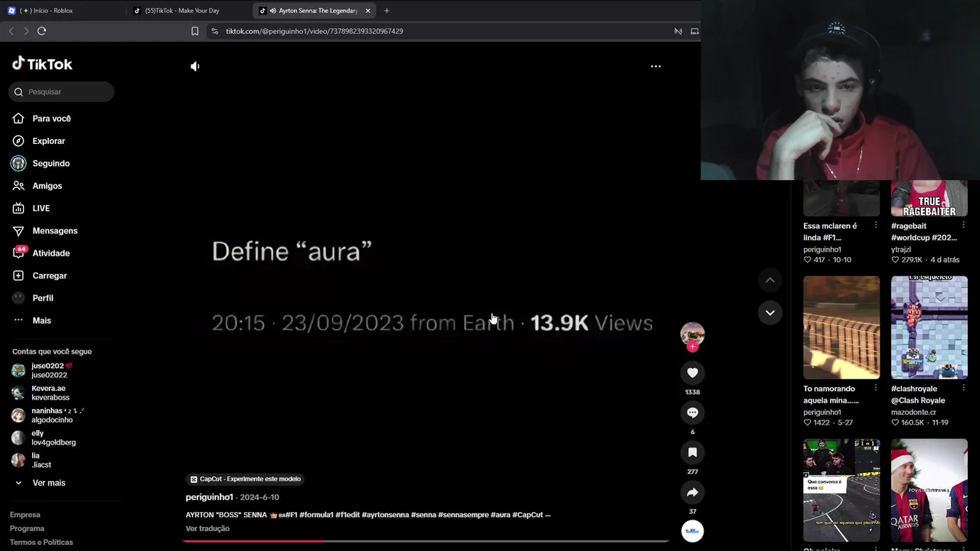Click the TikTok logo

pos(42,64)
